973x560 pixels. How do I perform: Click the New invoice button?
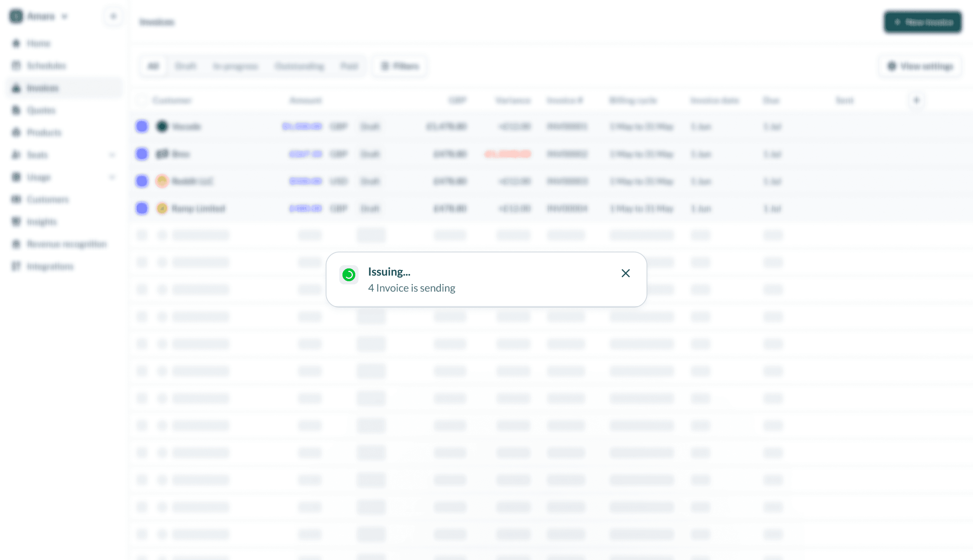(x=923, y=22)
